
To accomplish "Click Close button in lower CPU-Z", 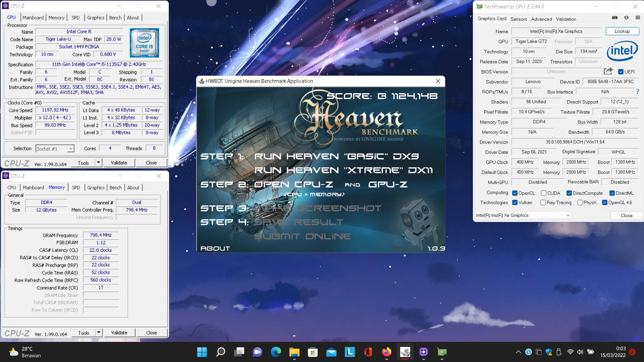I will coord(151,333).
